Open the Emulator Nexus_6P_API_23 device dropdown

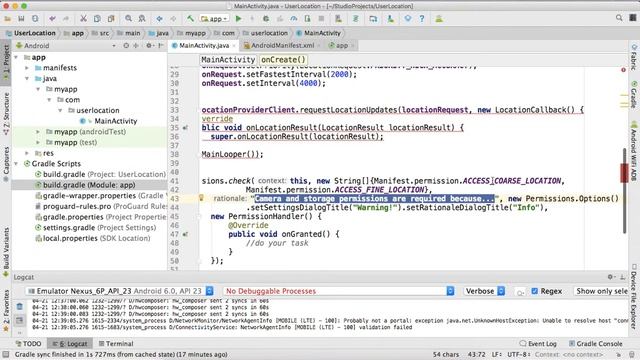(x=120, y=291)
